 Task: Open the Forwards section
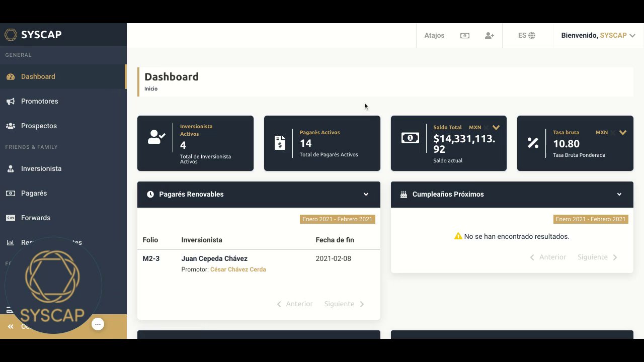click(63, 218)
